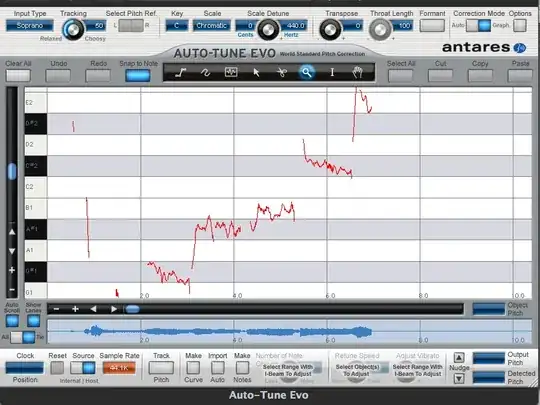Click the Undo button

[58, 75]
